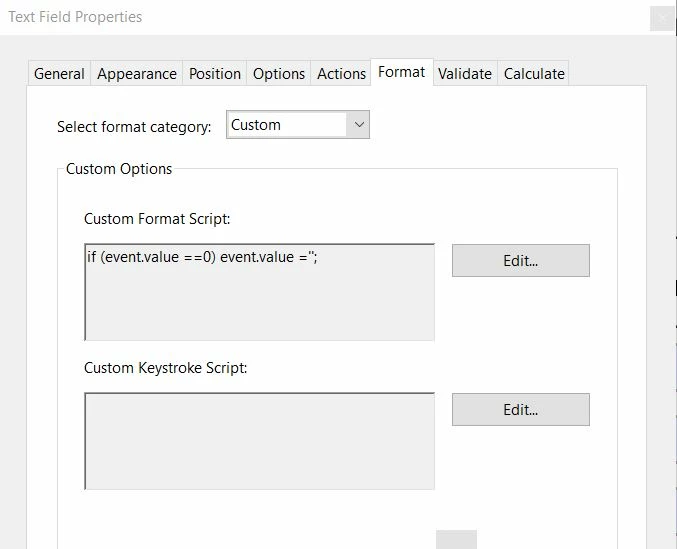Close the Text Field Properties dialog
The height and width of the screenshot is (549, 677).
click(x=662, y=18)
